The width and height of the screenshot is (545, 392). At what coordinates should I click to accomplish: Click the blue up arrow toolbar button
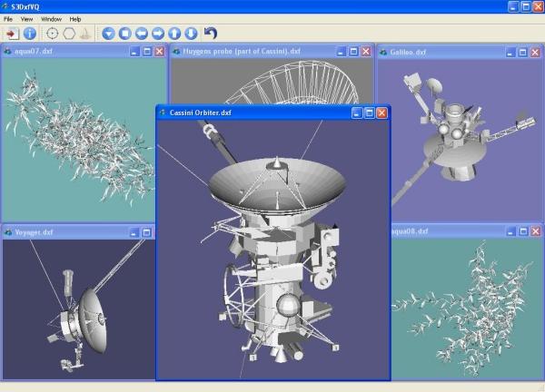[174, 34]
